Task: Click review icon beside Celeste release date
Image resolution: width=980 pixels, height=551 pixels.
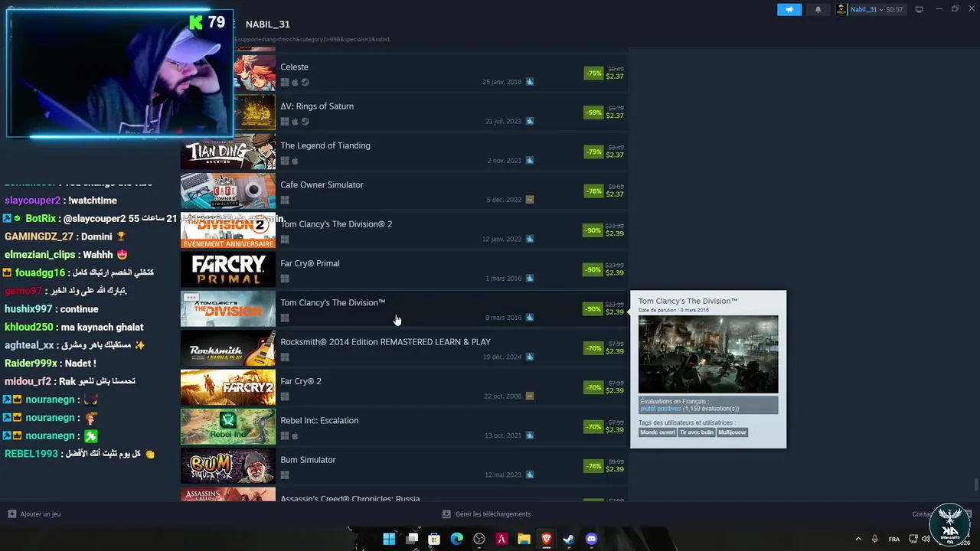Action: 529,82
